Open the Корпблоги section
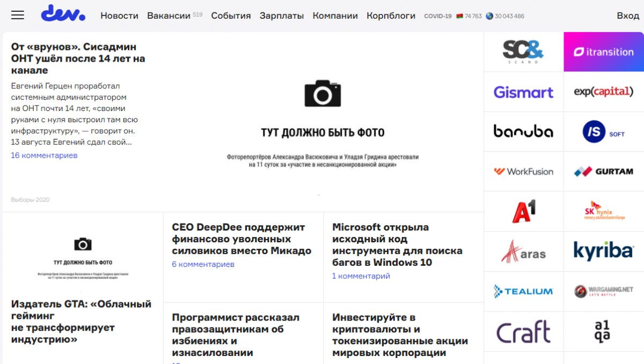The image size is (644, 364). click(x=391, y=16)
